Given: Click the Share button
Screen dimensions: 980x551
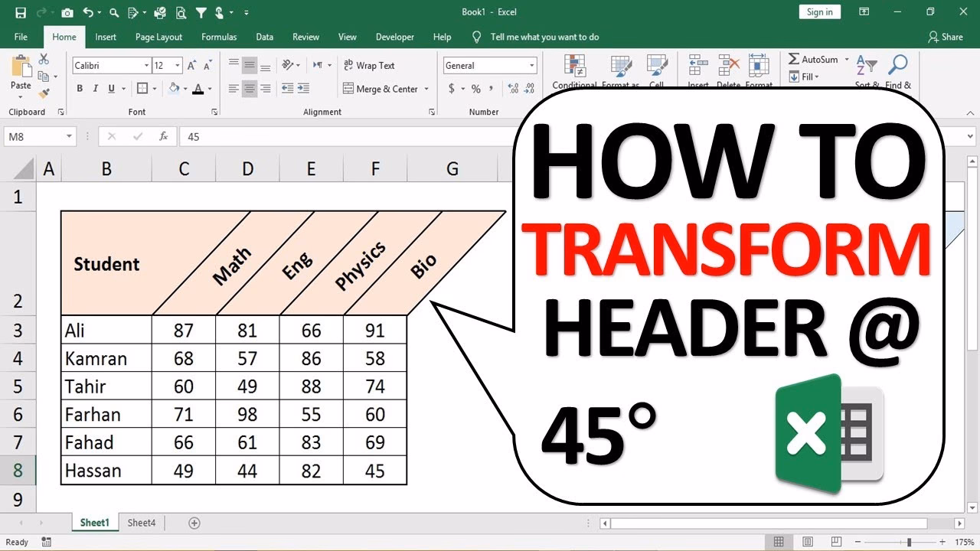Looking at the screenshot, I should [x=946, y=37].
